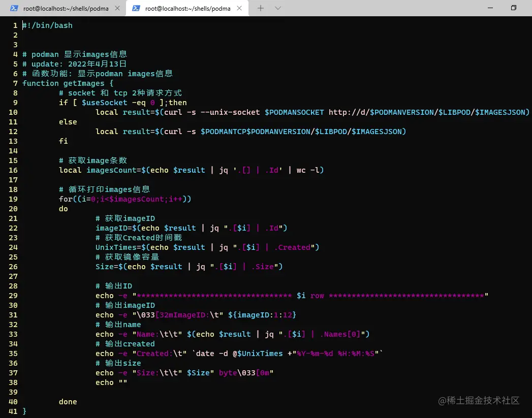This screenshot has height=418, width=532.
Task: Click '.Names[0]' in line 33
Action: point(340,334)
